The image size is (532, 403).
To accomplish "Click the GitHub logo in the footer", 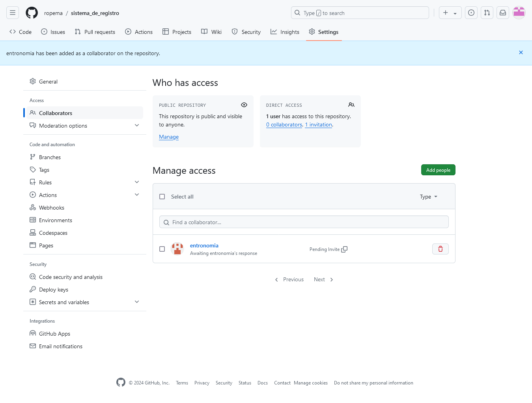I will pos(121,383).
